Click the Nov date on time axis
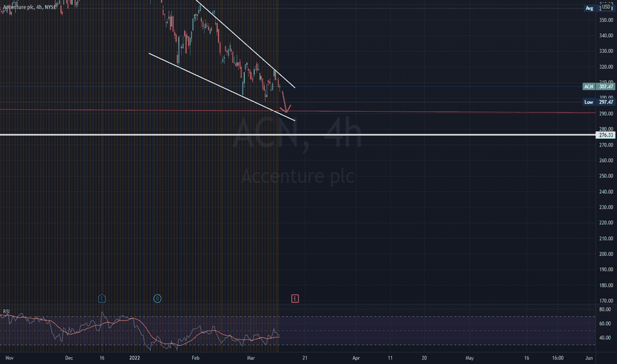The height and width of the screenshot is (364, 617). (x=9, y=358)
